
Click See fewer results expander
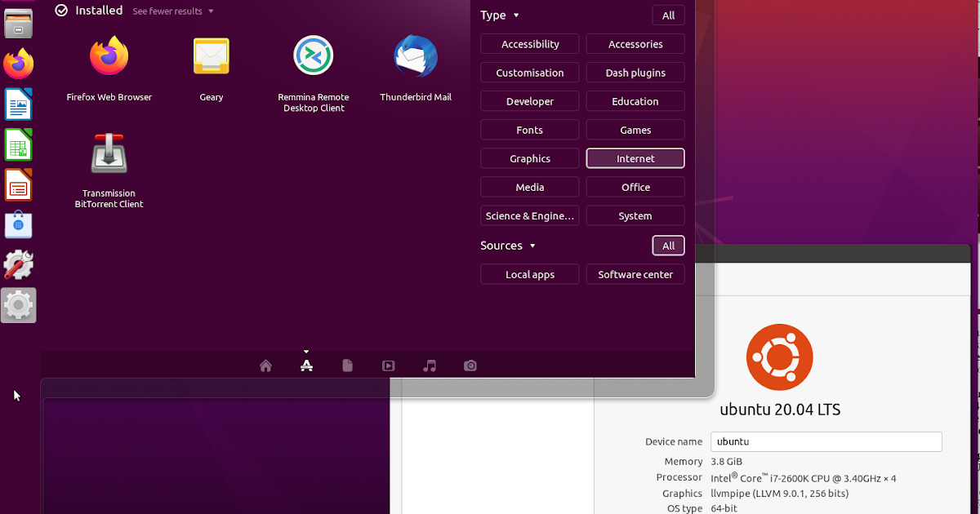(x=173, y=11)
